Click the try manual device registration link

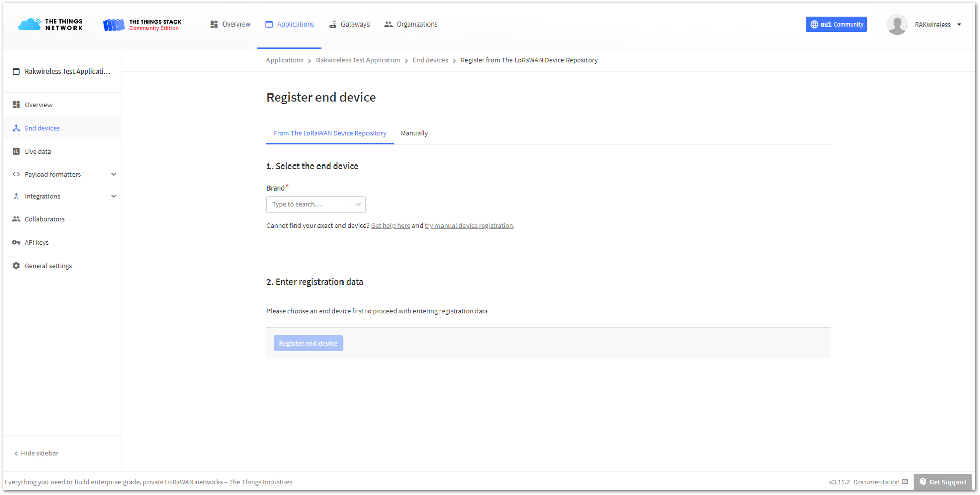click(x=469, y=226)
